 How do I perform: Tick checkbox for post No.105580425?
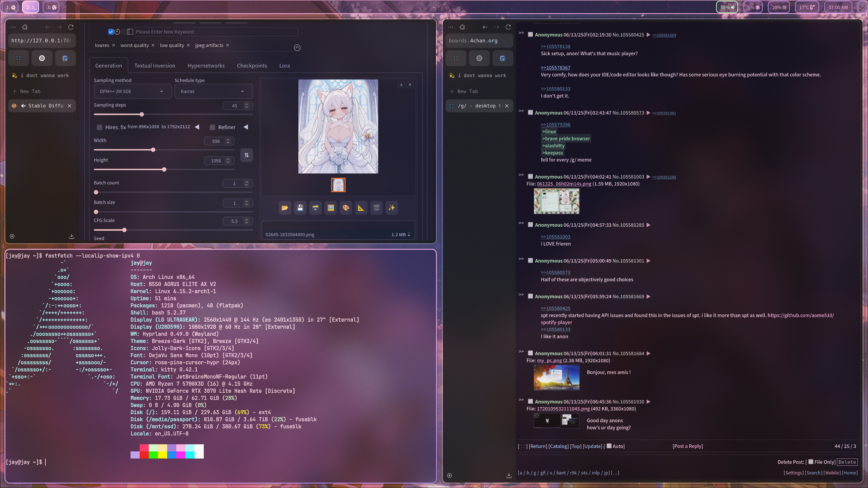click(530, 35)
